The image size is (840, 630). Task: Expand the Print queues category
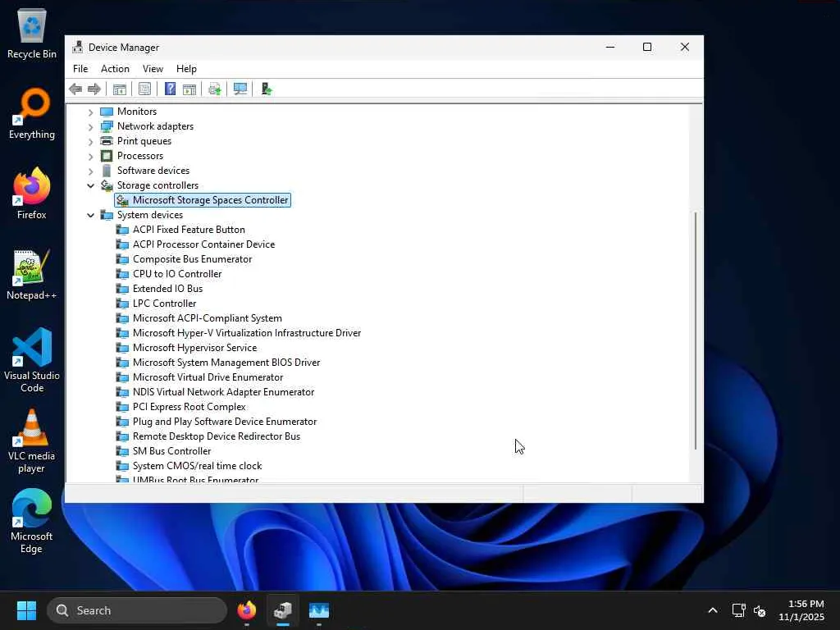[x=90, y=141]
